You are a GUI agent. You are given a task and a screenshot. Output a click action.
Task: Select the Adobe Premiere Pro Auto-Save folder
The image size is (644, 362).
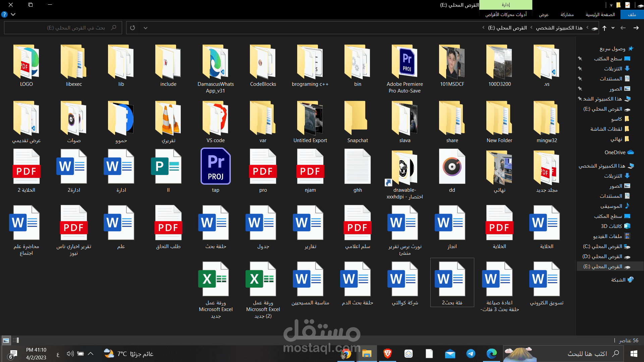pos(405,69)
